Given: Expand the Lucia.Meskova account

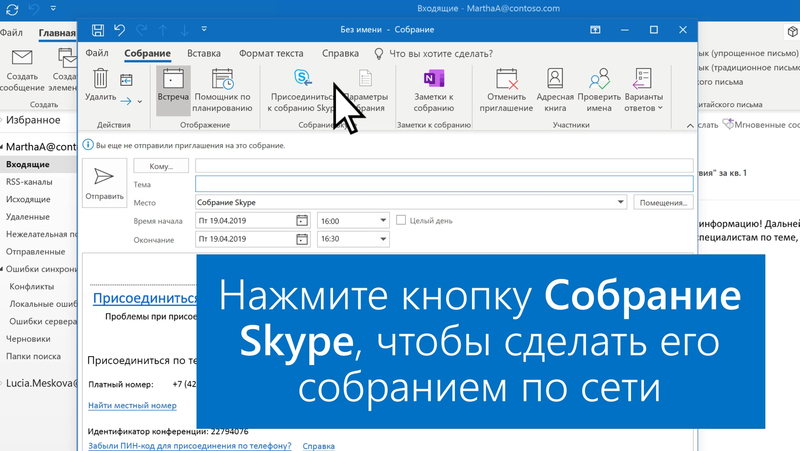Looking at the screenshot, I should pyautogui.click(x=2, y=383).
